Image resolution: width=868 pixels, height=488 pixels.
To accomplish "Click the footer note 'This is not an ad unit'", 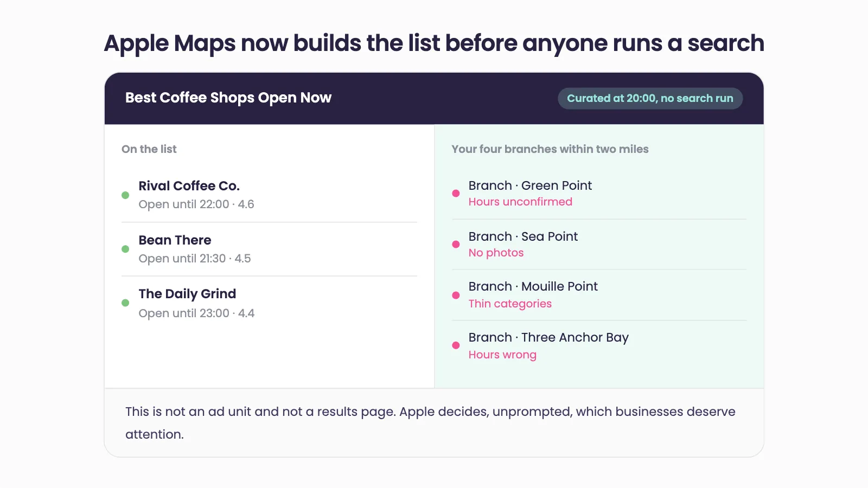I will pyautogui.click(x=189, y=412).
